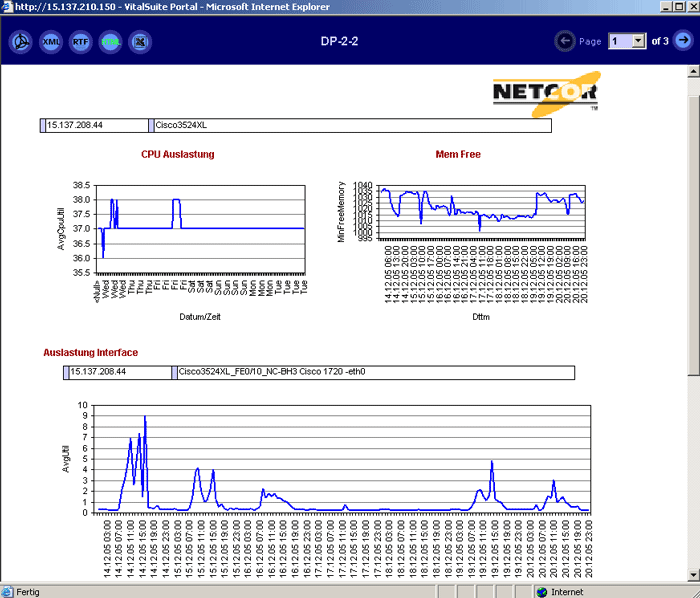700x598 pixels.
Task: Click the status bar page icon
Action: 7,592
